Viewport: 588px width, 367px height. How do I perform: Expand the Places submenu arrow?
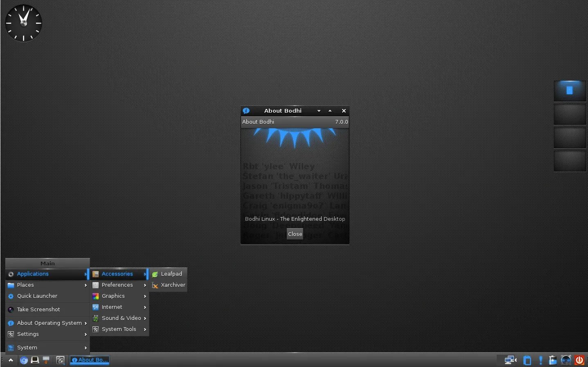click(86, 285)
